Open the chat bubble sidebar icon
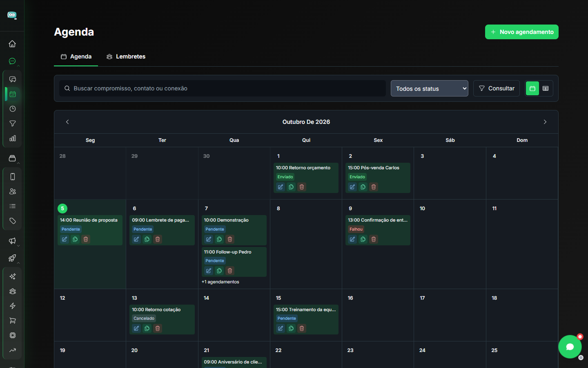 click(12, 61)
